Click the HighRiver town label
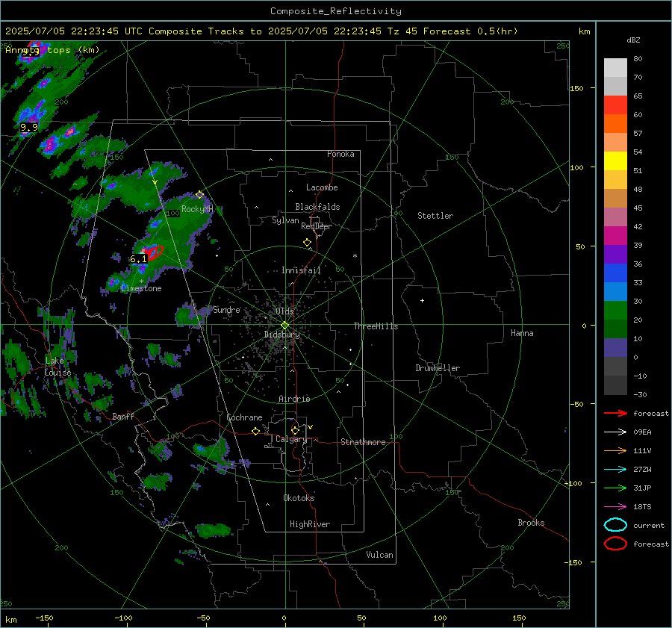The width and height of the screenshot is (672, 628). pyautogui.click(x=310, y=524)
